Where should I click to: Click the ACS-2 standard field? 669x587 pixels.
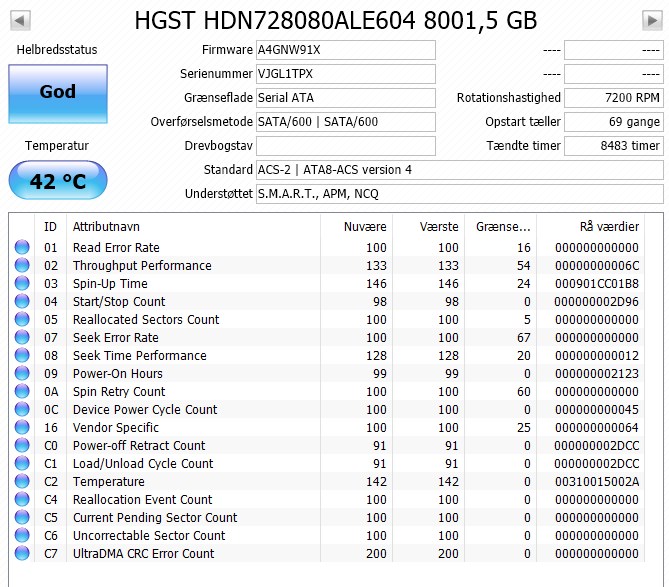pos(460,170)
